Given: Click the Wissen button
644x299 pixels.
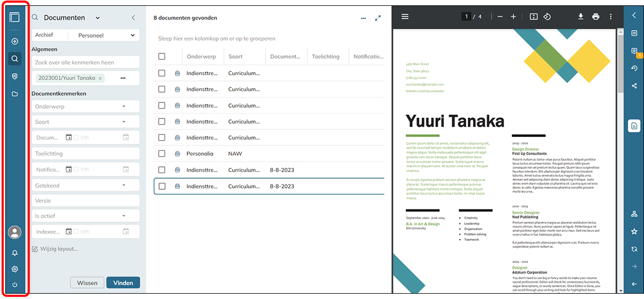Looking at the screenshot, I should (x=87, y=282).
